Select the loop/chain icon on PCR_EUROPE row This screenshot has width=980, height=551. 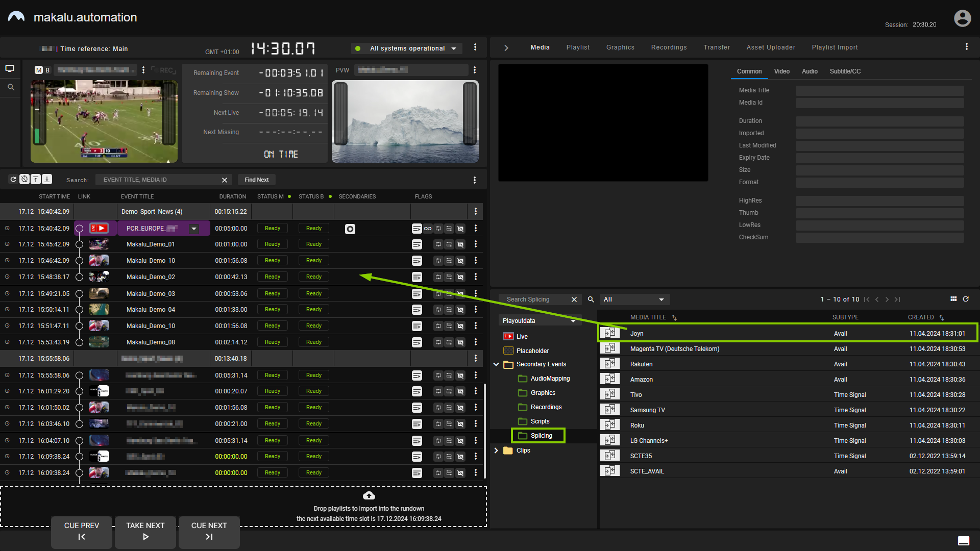click(x=428, y=228)
